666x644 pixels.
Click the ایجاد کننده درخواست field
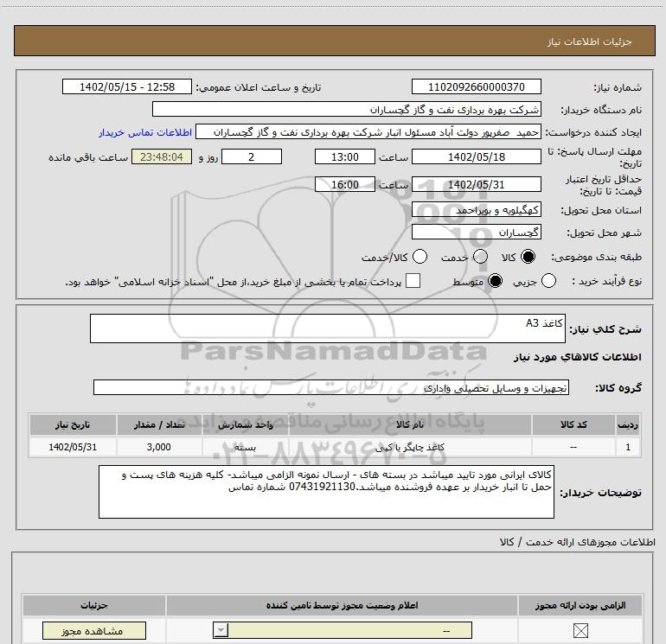coord(368,132)
